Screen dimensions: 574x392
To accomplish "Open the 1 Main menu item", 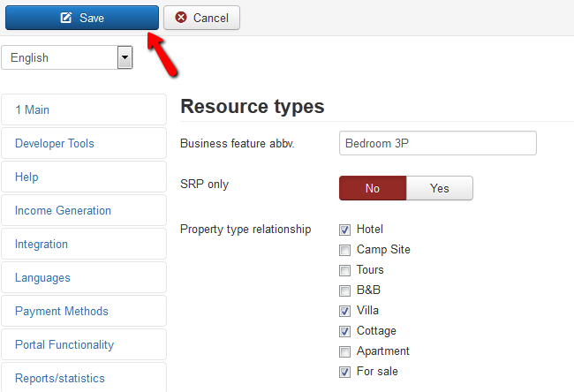I will coord(84,109).
